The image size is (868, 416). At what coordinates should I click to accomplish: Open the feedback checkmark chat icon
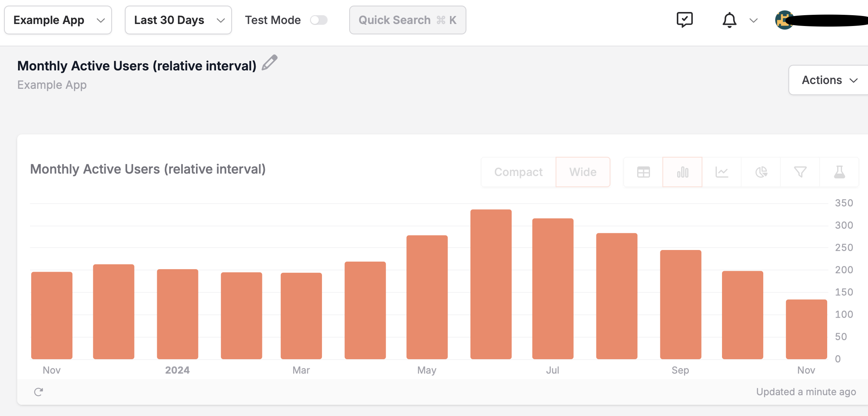pos(684,20)
